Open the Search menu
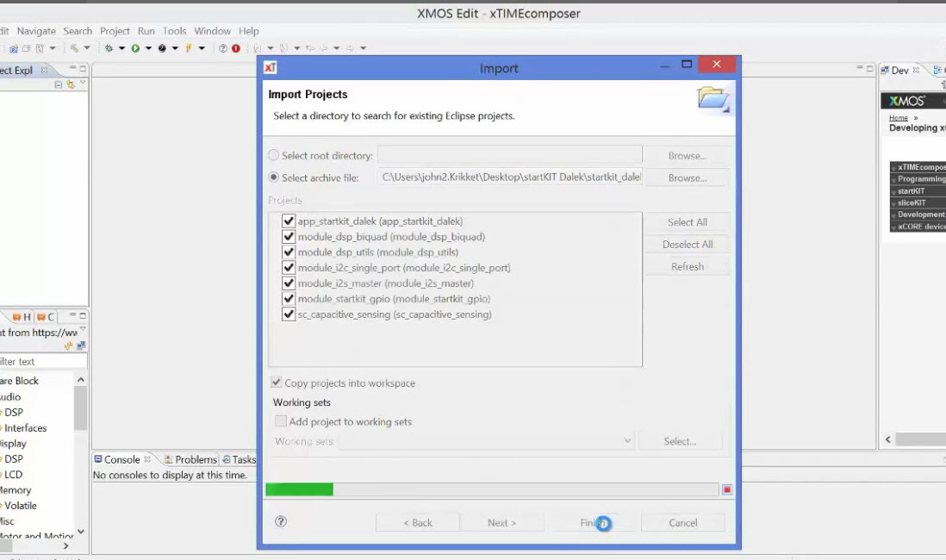Screen dimensions: 946x560 tap(78, 31)
